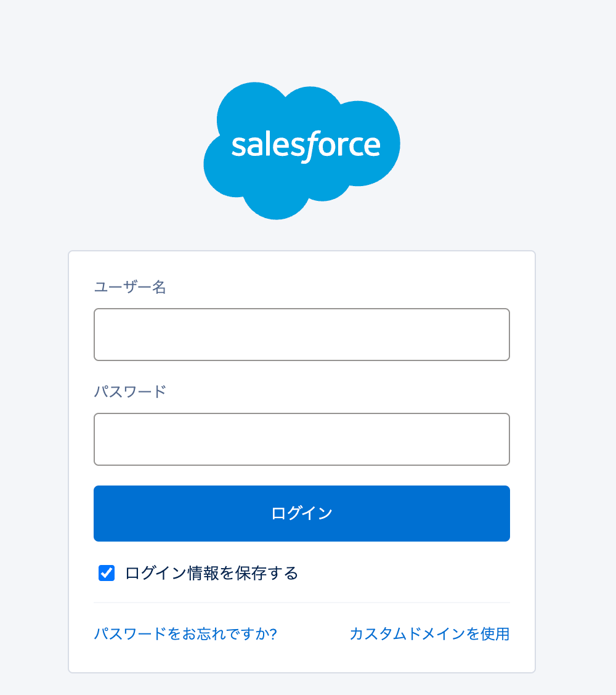The image size is (616, 695).
Task: Select the use custom domain link
Action: (429, 634)
